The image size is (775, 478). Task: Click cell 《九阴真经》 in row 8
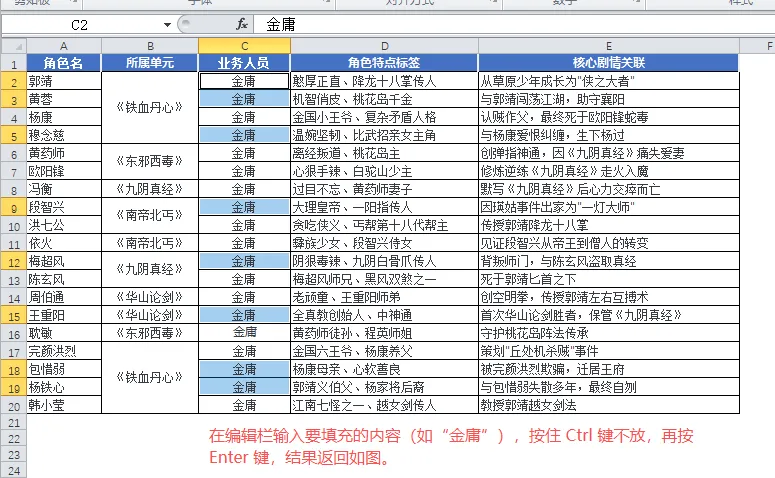tap(150, 189)
